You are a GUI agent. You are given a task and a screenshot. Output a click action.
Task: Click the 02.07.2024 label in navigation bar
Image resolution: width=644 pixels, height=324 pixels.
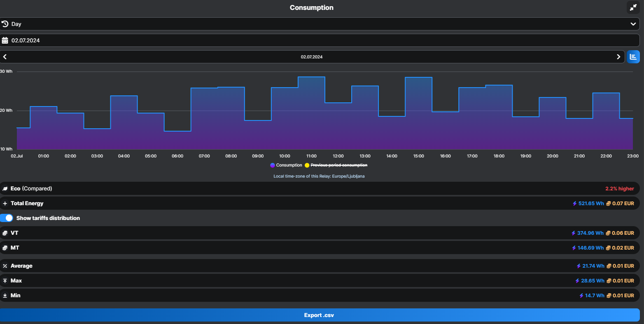tap(311, 57)
